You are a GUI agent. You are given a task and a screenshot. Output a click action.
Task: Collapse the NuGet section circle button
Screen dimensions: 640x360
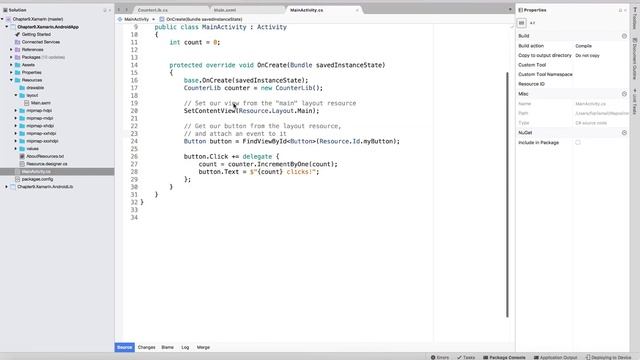tap(624, 133)
